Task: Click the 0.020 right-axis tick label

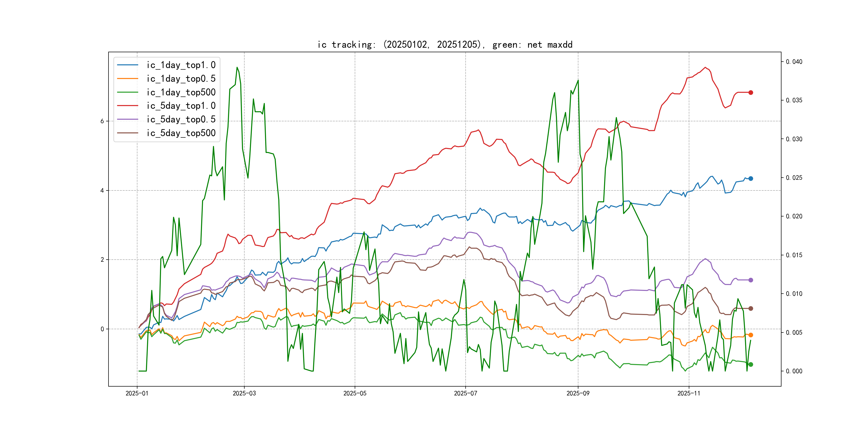Action: 794,216
